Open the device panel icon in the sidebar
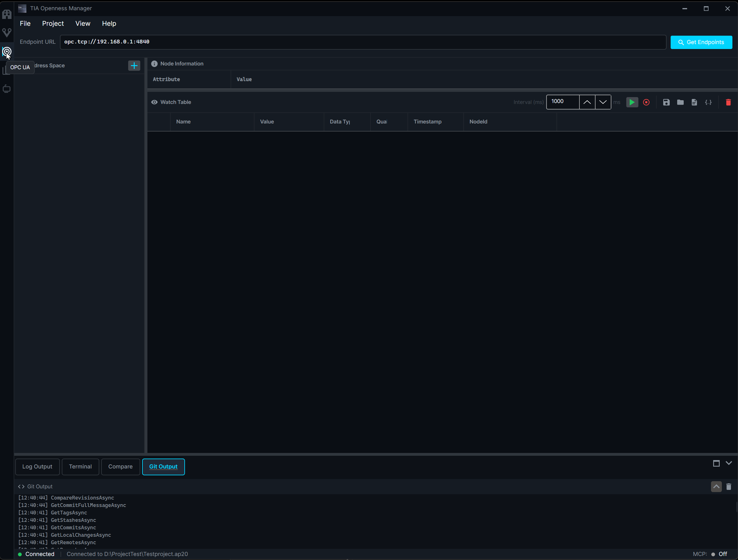The height and width of the screenshot is (560, 738). [7, 88]
